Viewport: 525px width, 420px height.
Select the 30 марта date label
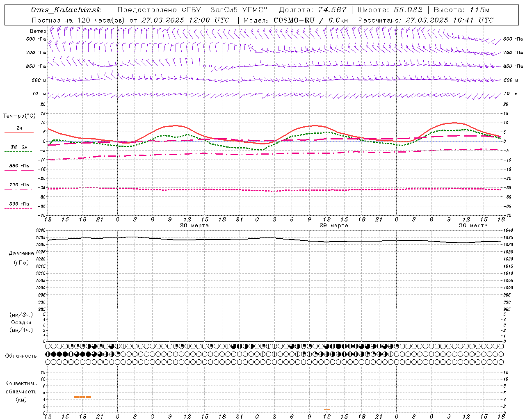(473, 226)
